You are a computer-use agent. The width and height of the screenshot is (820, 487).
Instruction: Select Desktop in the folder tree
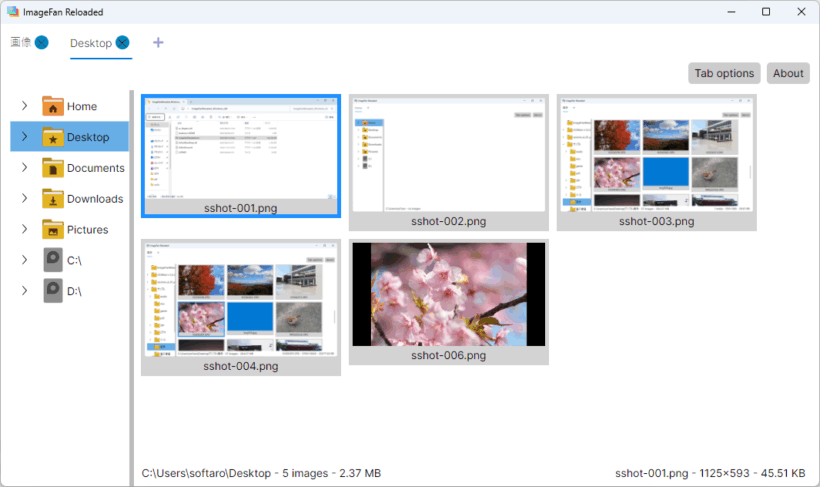coord(94,137)
